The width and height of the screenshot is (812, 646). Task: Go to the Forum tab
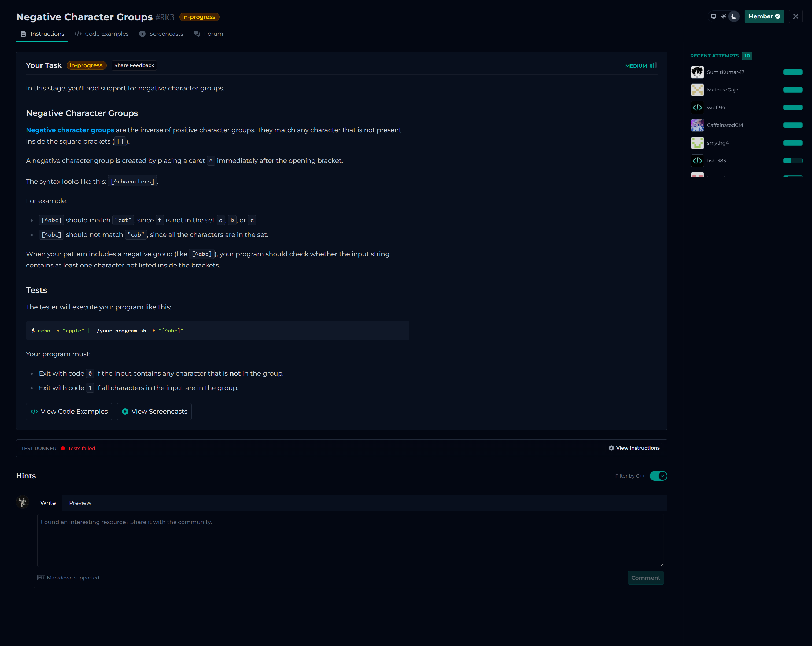(x=209, y=34)
